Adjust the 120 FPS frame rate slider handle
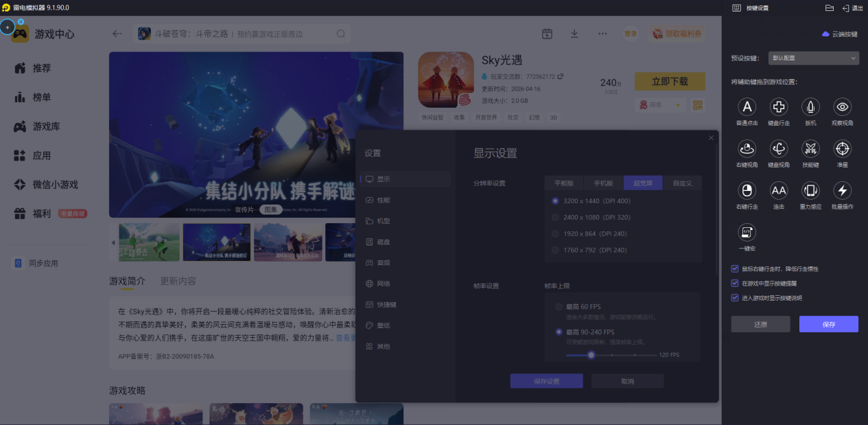Image resolution: width=868 pixels, height=425 pixels. (x=591, y=355)
